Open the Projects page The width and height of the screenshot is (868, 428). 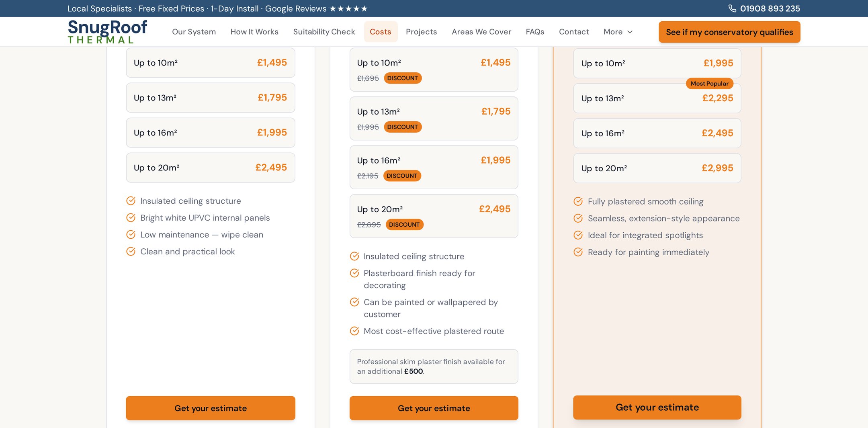(x=421, y=32)
